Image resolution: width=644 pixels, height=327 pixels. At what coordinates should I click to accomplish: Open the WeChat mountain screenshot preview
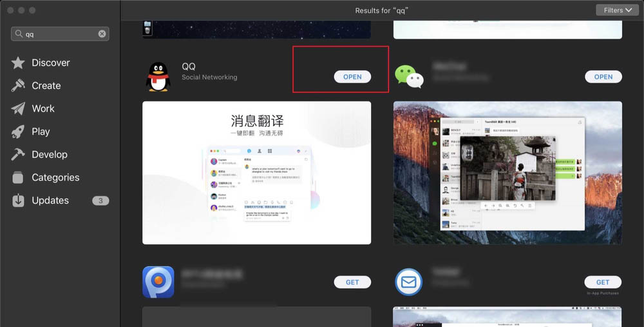coord(507,173)
